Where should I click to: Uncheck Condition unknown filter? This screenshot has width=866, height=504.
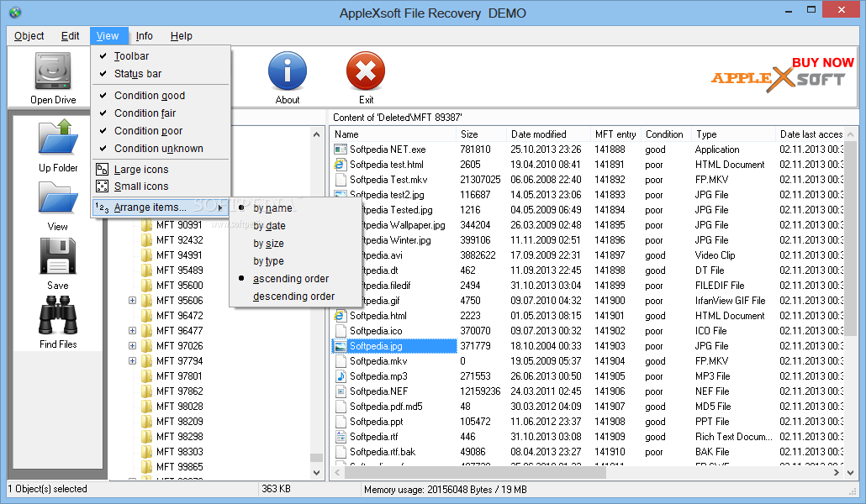pos(161,149)
